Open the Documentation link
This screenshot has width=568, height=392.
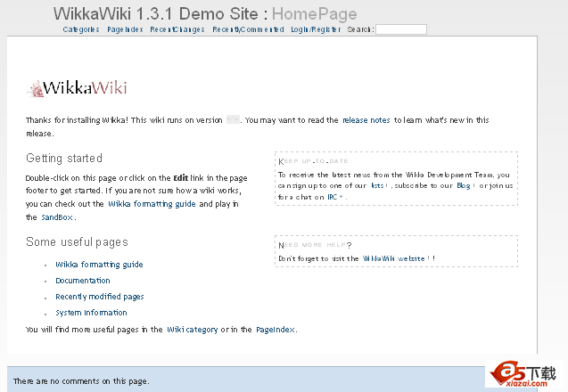[x=83, y=281]
